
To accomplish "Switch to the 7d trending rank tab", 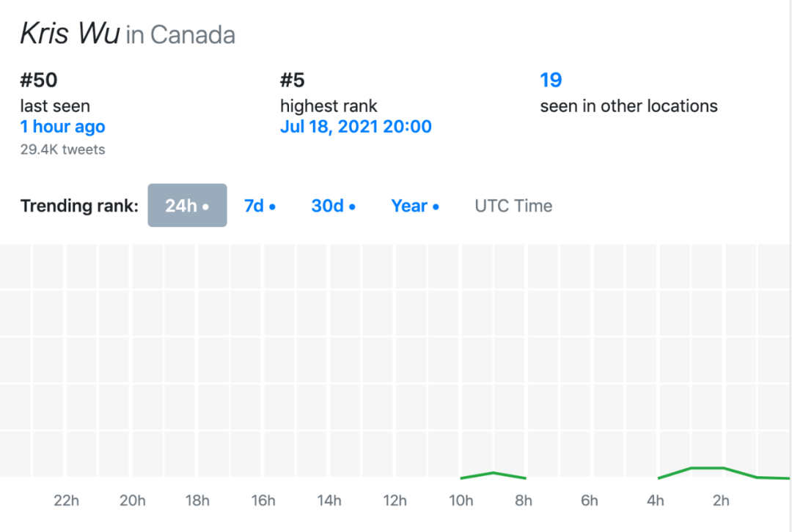I will coord(260,206).
